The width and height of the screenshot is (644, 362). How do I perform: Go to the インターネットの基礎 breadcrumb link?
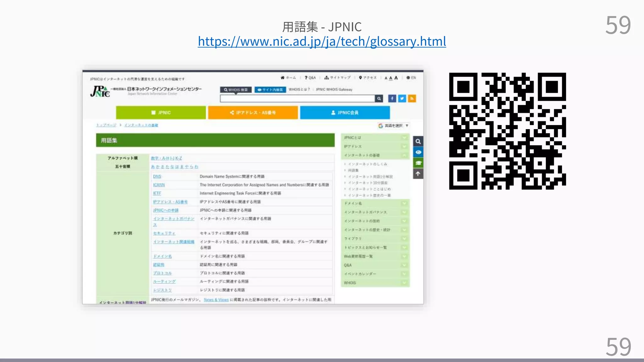coord(141,125)
